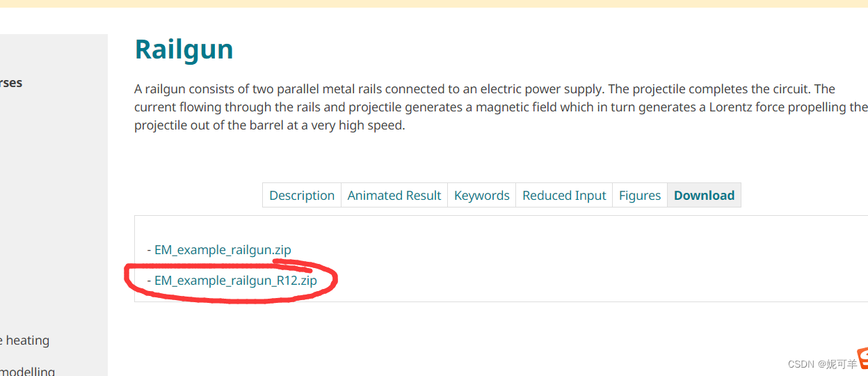Click the orange icon in the bottom-right corner
Image resolution: width=868 pixels, height=376 pixels.
862,359
